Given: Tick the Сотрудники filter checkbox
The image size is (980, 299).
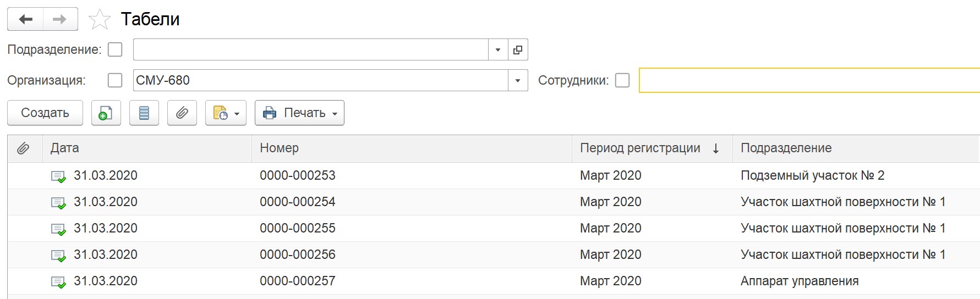Looking at the screenshot, I should click(622, 80).
